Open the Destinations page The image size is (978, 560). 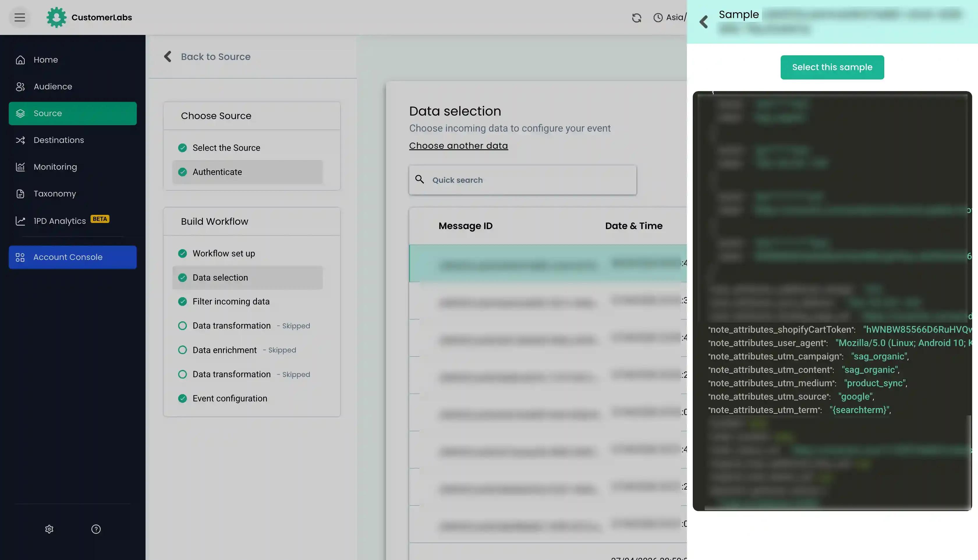pos(73,140)
